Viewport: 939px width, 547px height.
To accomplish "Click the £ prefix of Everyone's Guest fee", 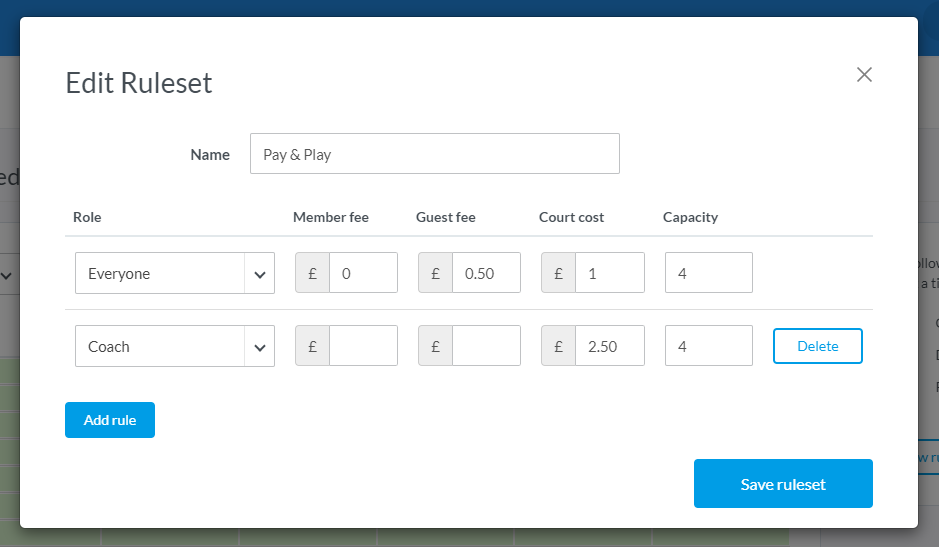I will [435, 273].
